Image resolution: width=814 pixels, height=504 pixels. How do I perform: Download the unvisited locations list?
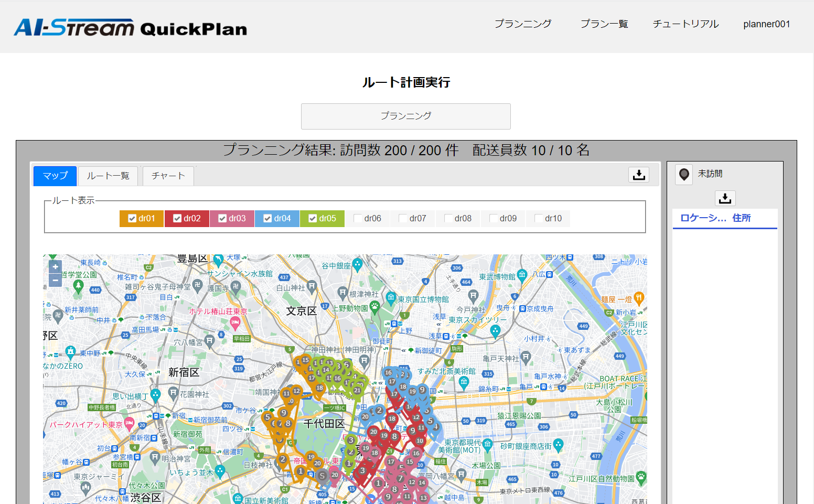coord(725,198)
